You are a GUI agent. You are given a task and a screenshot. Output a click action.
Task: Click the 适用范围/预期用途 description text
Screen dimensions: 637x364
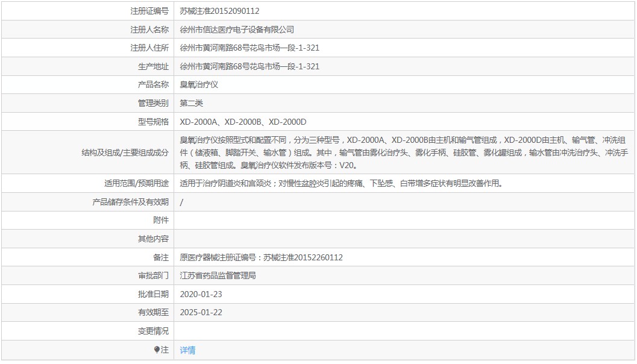point(340,183)
